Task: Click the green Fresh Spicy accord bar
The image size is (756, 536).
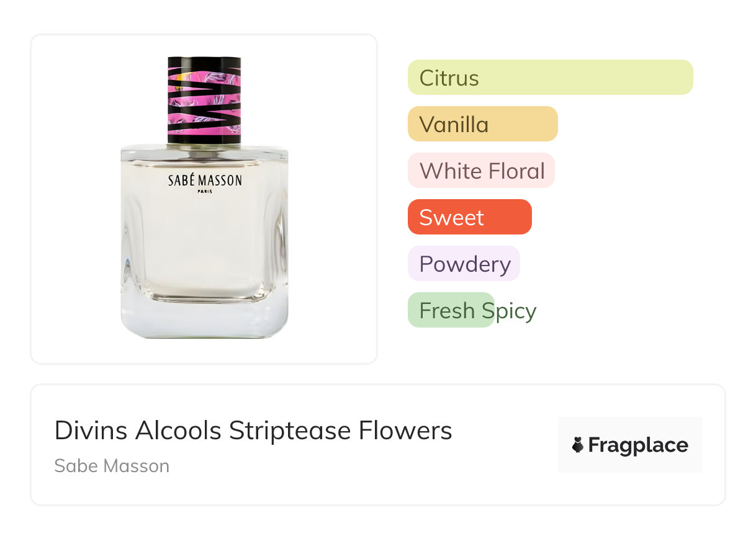Action: (x=451, y=310)
